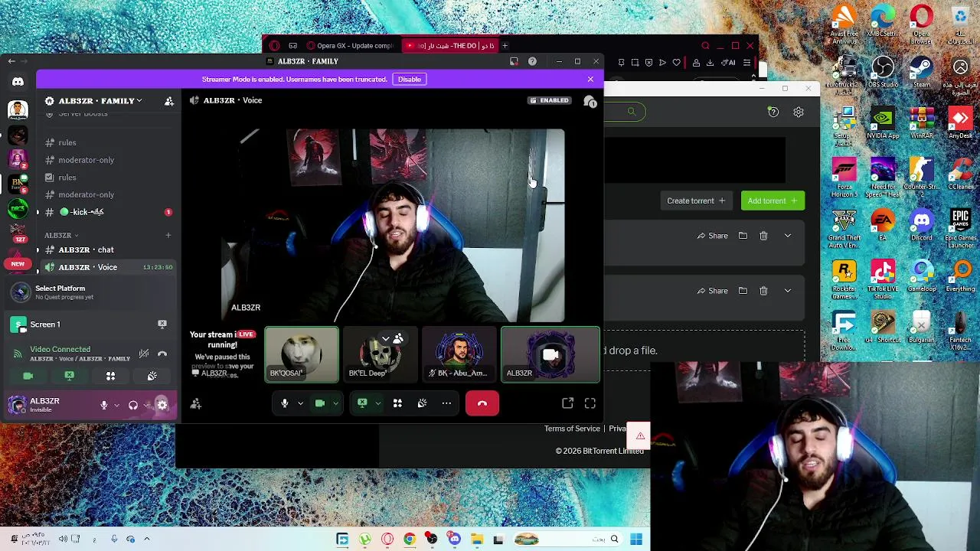Open Windows Start button on taskbar

click(636, 540)
